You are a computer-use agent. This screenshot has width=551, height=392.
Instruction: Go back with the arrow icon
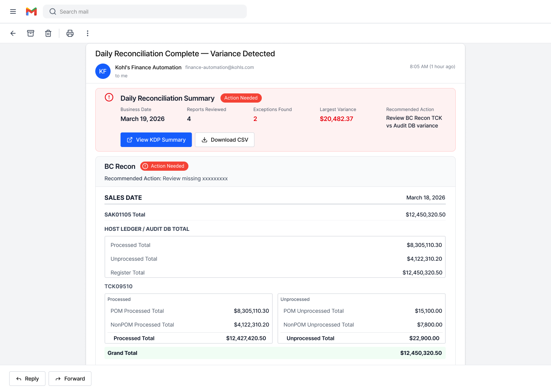pos(13,33)
